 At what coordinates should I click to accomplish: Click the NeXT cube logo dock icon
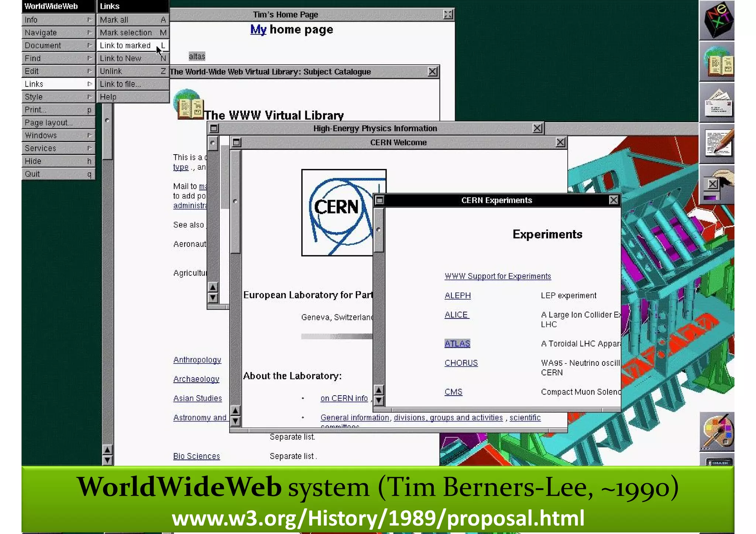pos(717,20)
